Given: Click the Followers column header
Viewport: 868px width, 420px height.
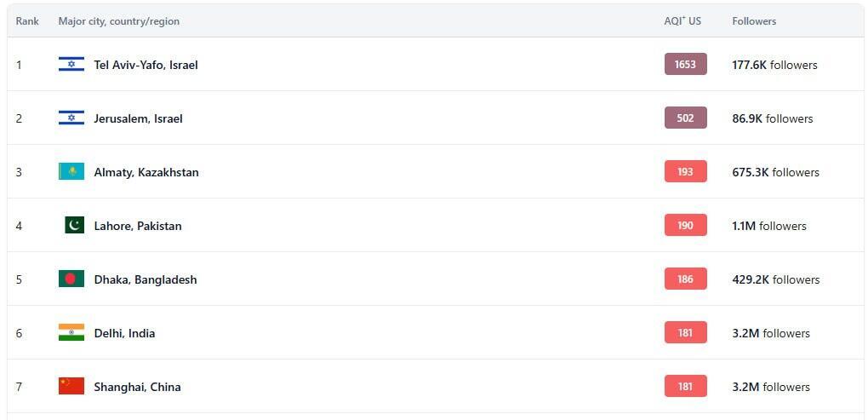Looking at the screenshot, I should tap(754, 21).
